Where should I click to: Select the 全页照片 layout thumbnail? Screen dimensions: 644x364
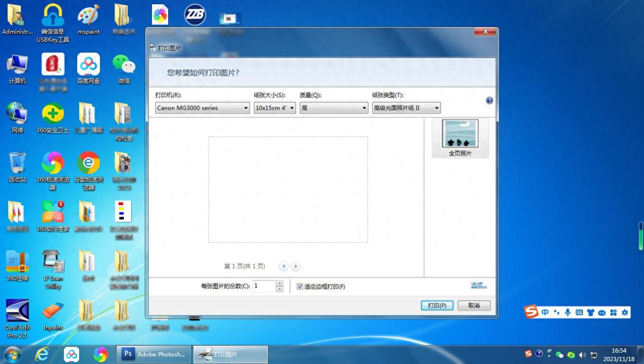tap(459, 133)
